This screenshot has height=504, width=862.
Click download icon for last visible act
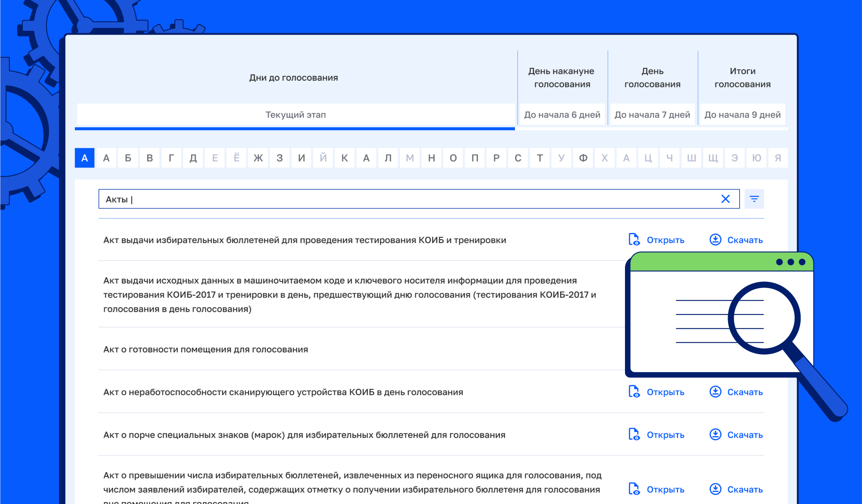coord(715,489)
